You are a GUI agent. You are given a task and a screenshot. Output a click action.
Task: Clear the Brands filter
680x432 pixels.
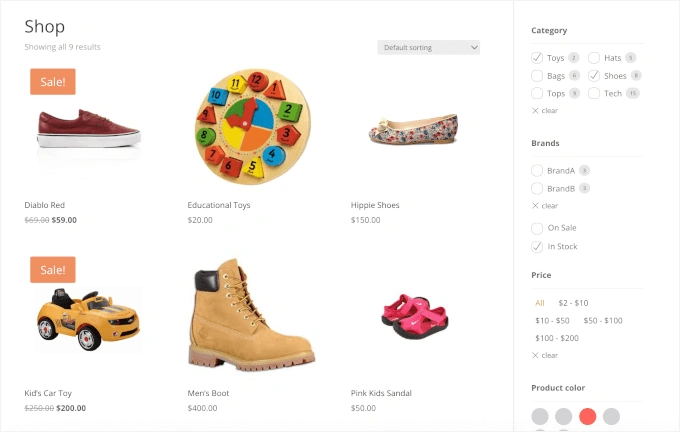(545, 206)
